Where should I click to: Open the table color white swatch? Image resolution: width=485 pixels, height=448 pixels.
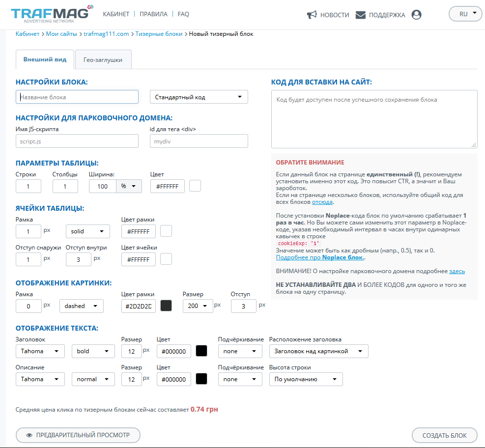pos(195,186)
